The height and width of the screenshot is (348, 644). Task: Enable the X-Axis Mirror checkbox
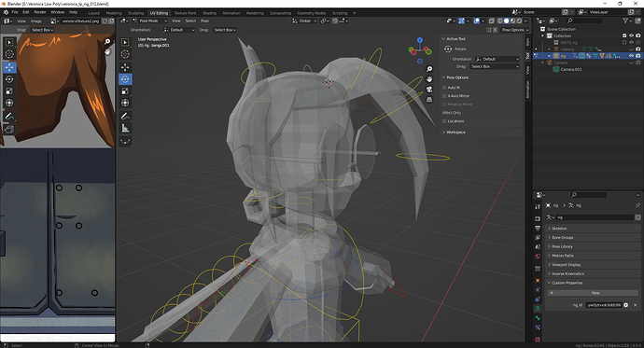444,96
